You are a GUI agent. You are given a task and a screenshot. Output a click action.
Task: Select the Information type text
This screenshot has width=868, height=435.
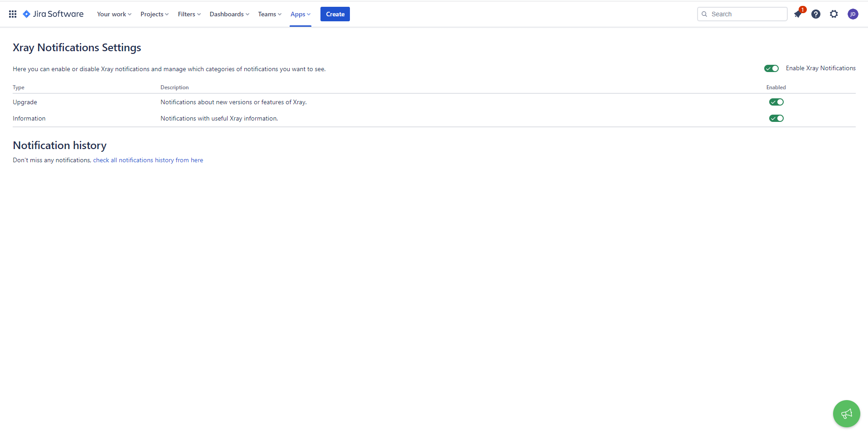[x=29, y=118]
